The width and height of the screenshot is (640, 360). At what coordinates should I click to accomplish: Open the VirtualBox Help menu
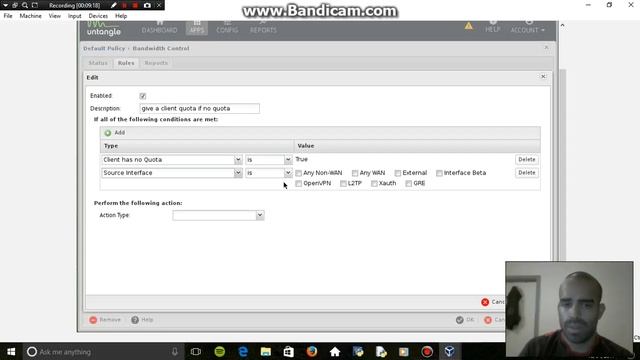[121, 16]
